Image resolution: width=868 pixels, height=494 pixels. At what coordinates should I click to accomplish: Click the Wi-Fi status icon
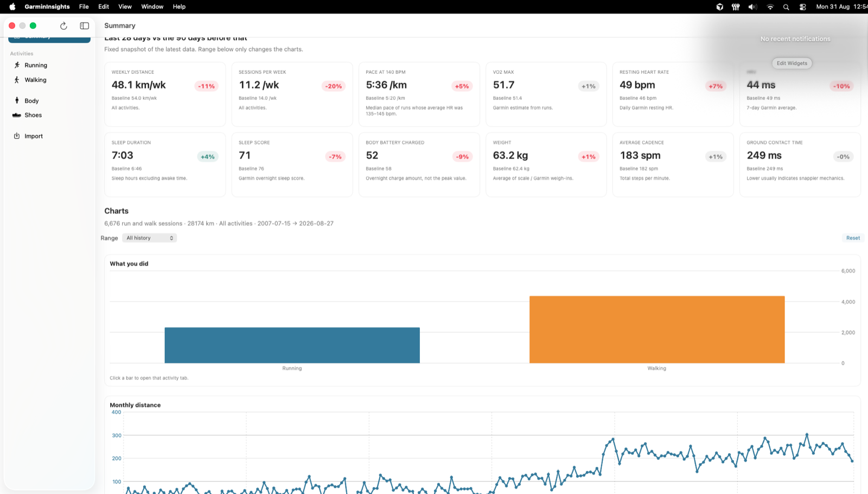click(770, 7)
